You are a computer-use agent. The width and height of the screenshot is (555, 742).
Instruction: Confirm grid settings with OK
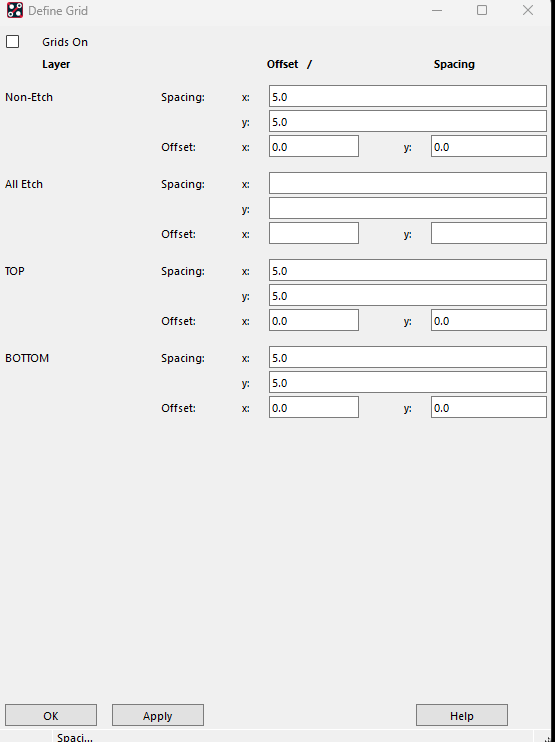[51, 716]
